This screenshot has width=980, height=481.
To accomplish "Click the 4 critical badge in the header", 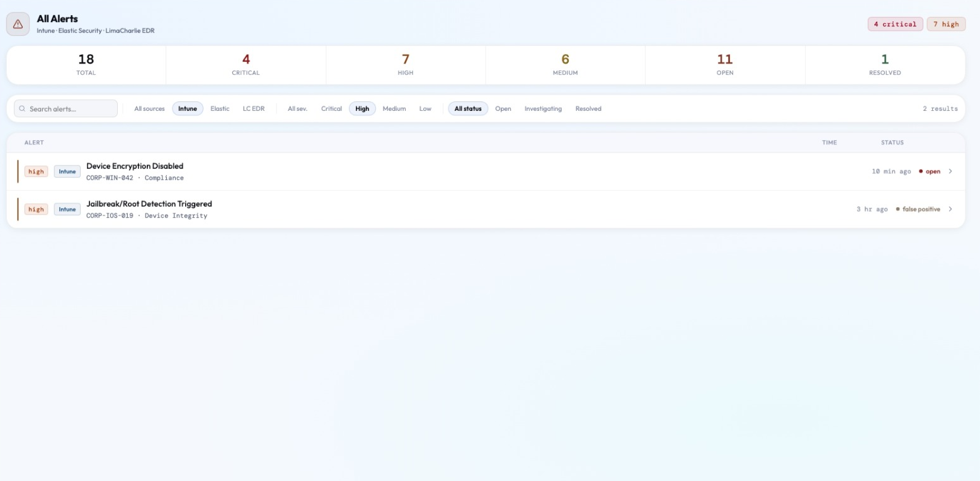I will pyautogui.click(x=895, y=24).
